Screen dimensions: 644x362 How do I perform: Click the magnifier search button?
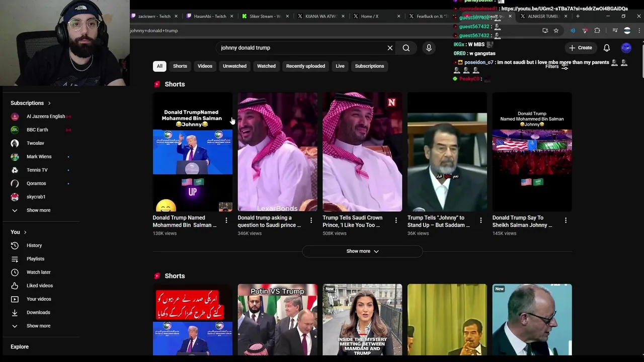pyautogui.click(x=406, y=48)
